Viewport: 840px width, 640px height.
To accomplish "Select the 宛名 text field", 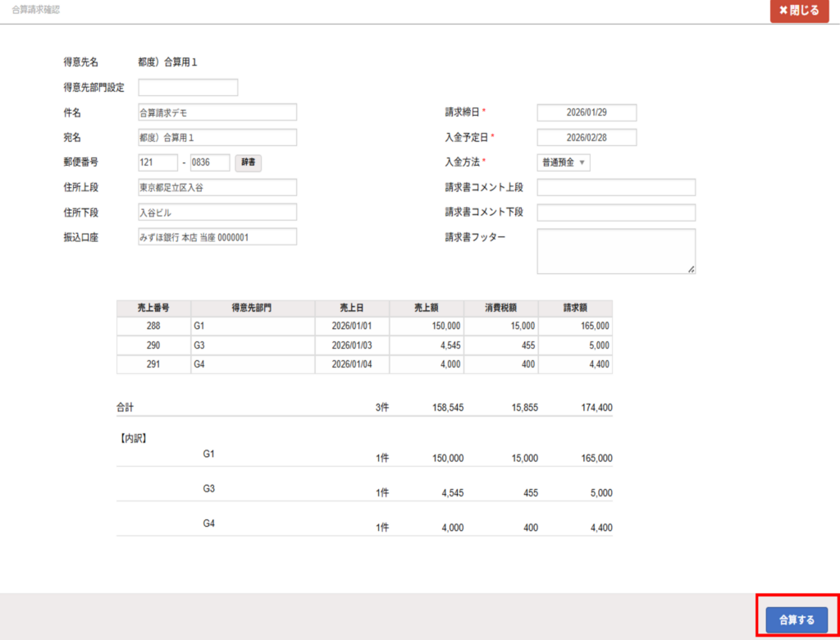I will point(217,137).
